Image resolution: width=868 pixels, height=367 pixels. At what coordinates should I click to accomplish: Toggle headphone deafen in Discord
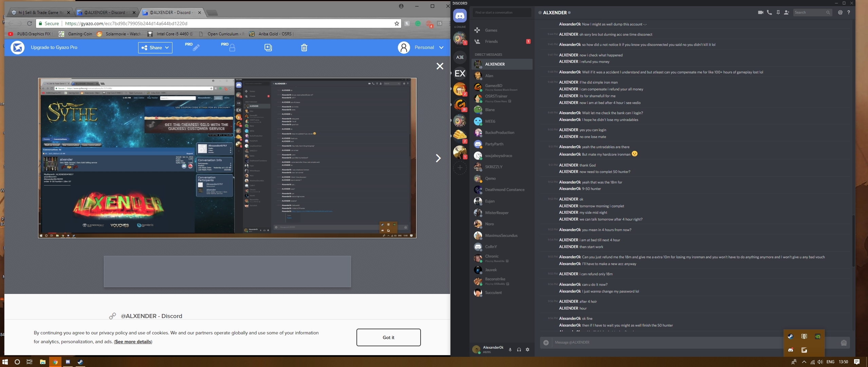519,350
